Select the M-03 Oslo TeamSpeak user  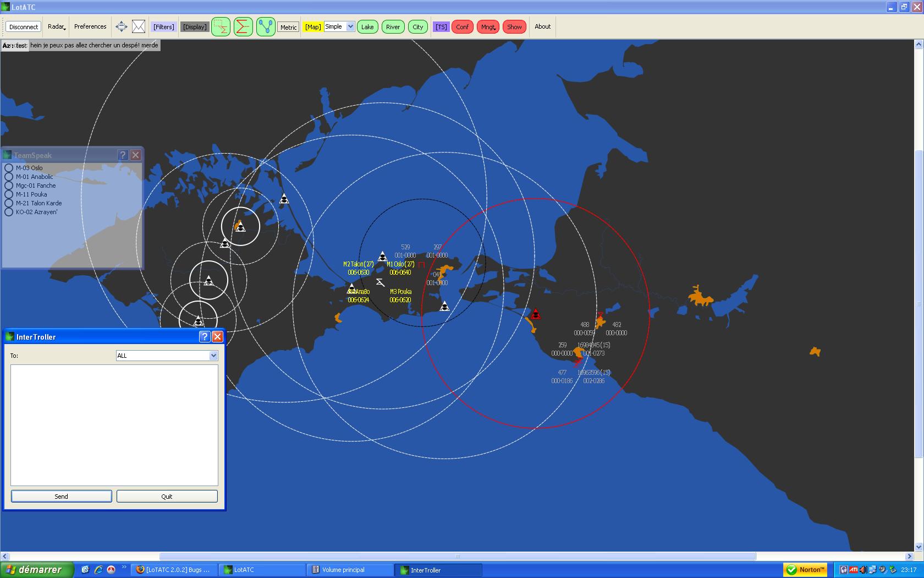[x=29, y=168]
